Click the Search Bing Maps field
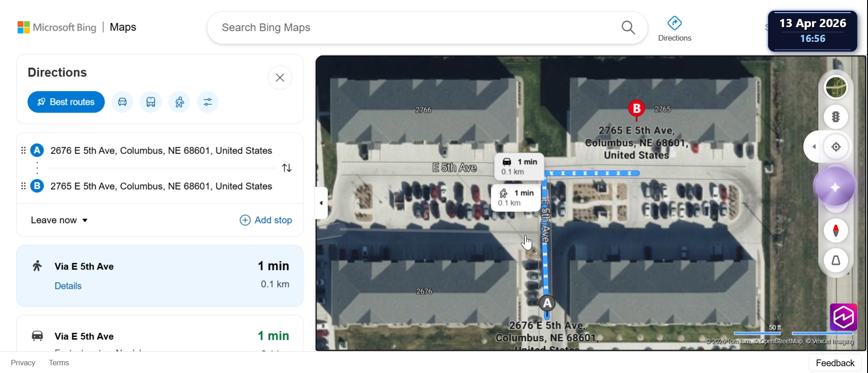This screenshot has width=868, height=373. tap(418, 28)
